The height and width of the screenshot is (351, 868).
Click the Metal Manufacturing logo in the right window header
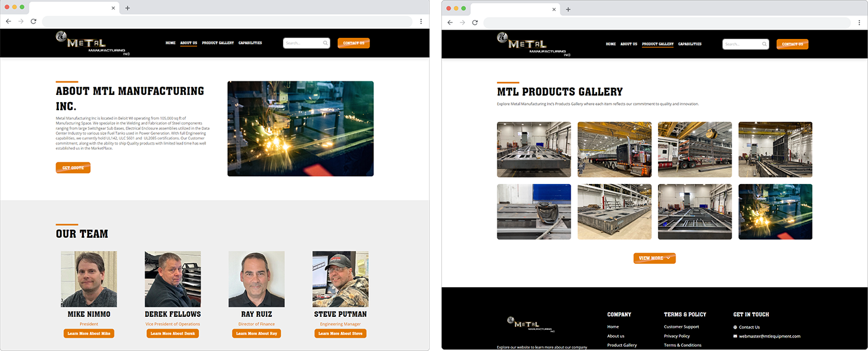pyautogui.click(x=533, y=44)
